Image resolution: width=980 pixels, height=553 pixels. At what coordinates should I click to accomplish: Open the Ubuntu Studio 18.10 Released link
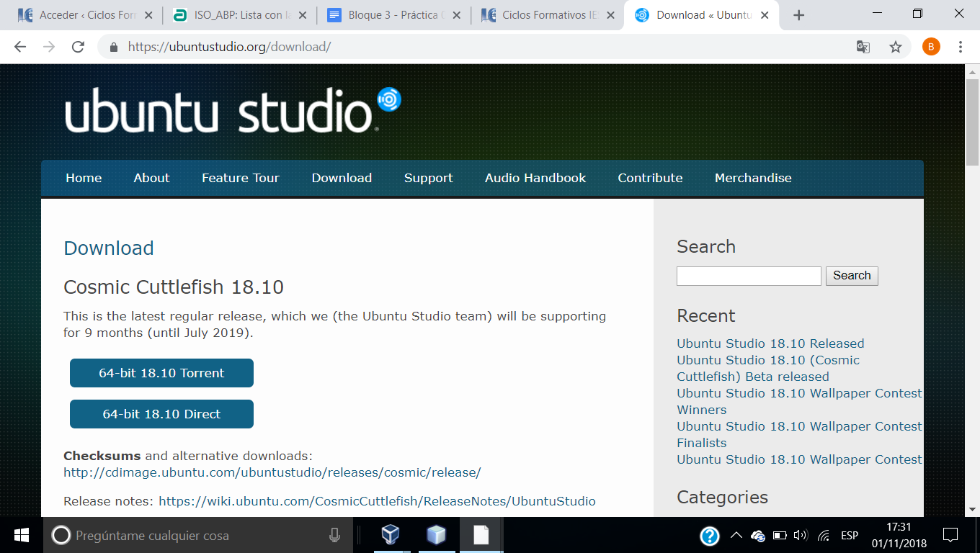[x=770, y=343]
